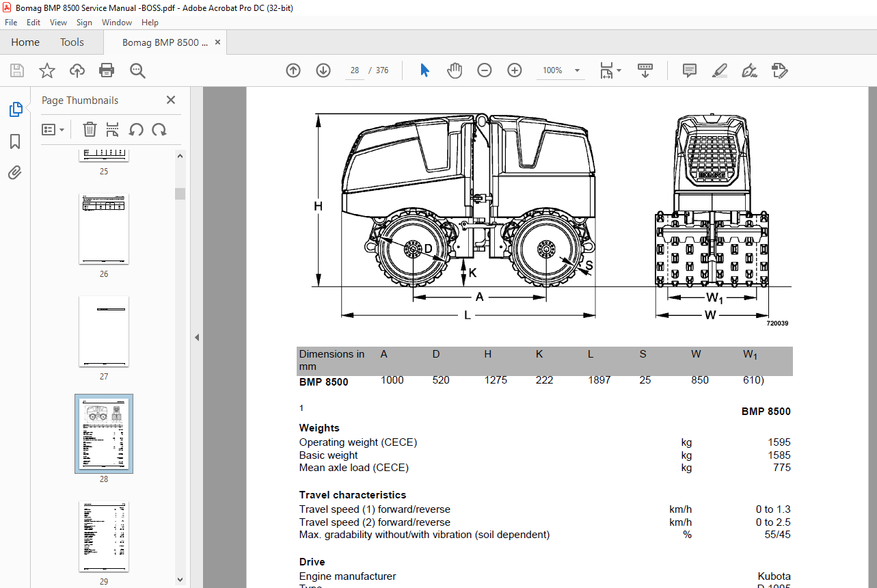Upload the file via the cloud icon
Screen dimensions: 877x588
[77, 70]
